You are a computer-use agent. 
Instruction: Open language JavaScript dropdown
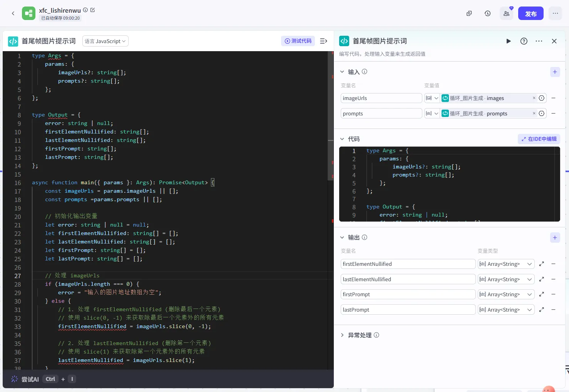(x=105, y=41)
